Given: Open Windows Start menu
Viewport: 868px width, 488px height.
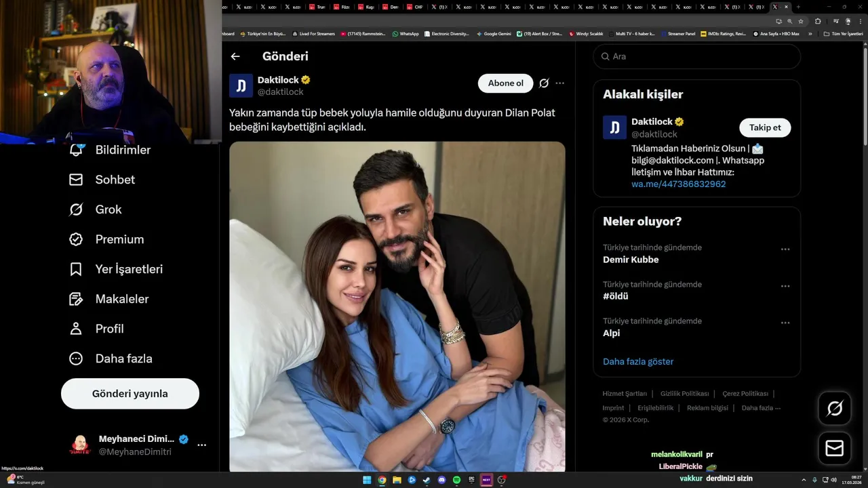Looking at the screenshot, I should [x=367, y=480].
